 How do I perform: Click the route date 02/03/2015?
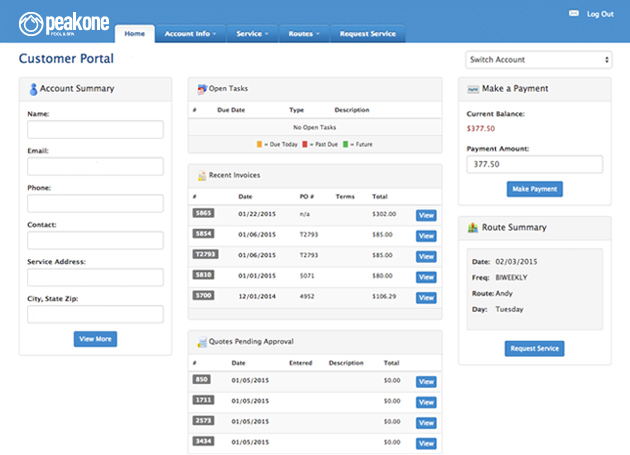(x=516, y=262)
